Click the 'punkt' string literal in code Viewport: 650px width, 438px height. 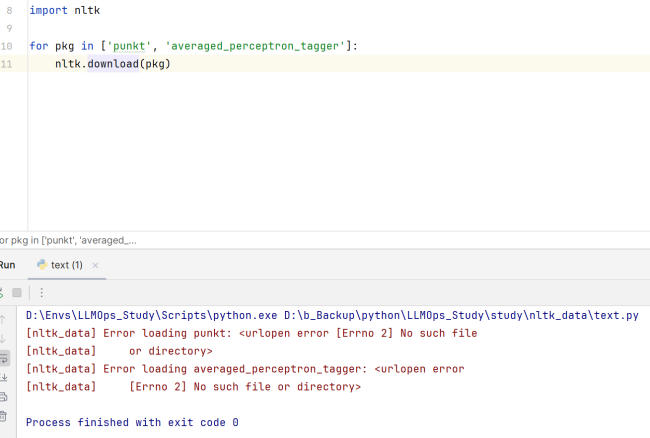tap(129, 46)
